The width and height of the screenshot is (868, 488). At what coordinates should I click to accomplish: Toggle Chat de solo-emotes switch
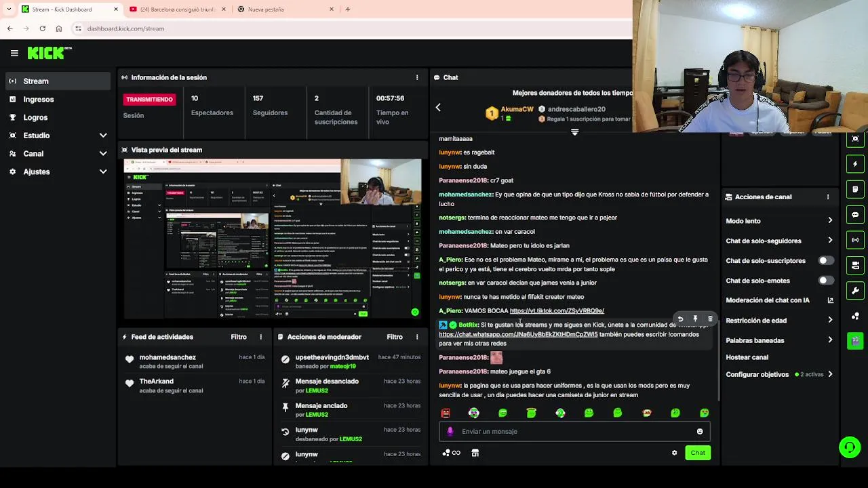(x=825, y=281)
